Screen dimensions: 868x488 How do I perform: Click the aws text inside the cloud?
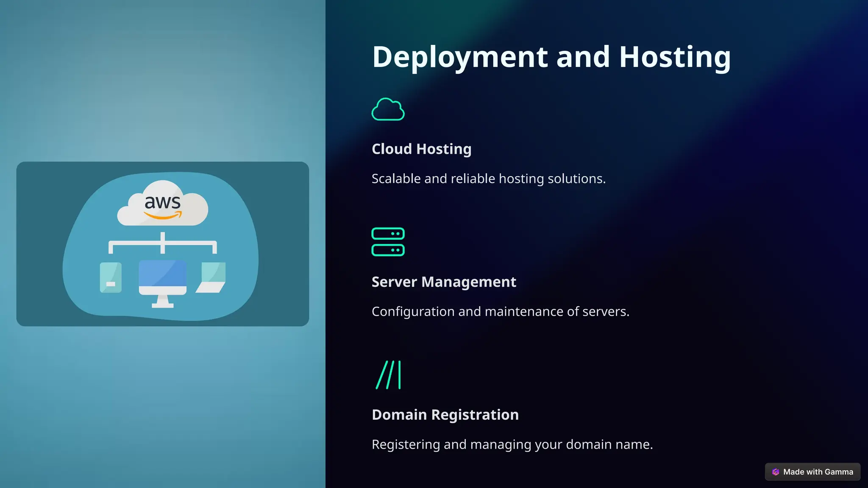tap(162, 202)
